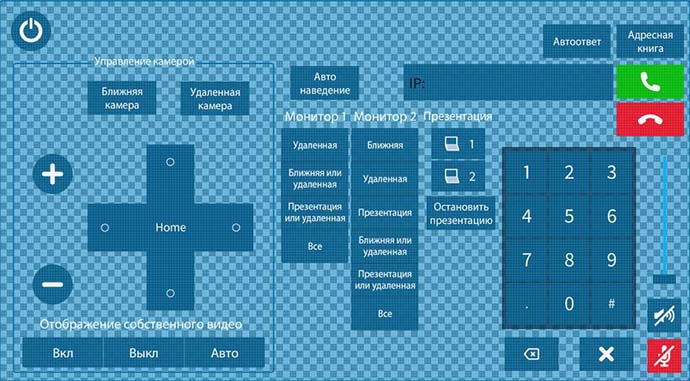Screen dimensions: 690x381
Task: Select Ближняя камера camera option
Action: tap(122, 99)
